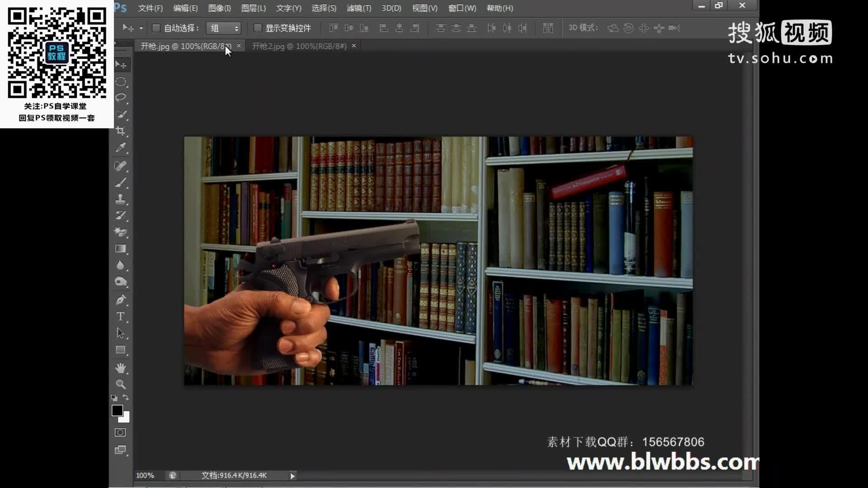Select the Gradient tool
The width and height of the screenshot is (868, 488).
120,249
